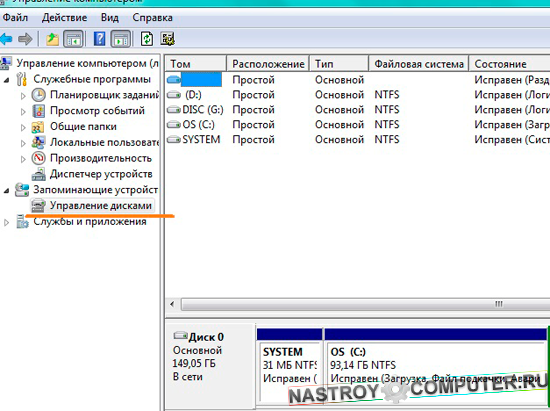Image resolution: width=550 pixels, height=411 pixels.
Task: Click NTFS in the DISC (G:) row
Action: click(x=387, y=110)
